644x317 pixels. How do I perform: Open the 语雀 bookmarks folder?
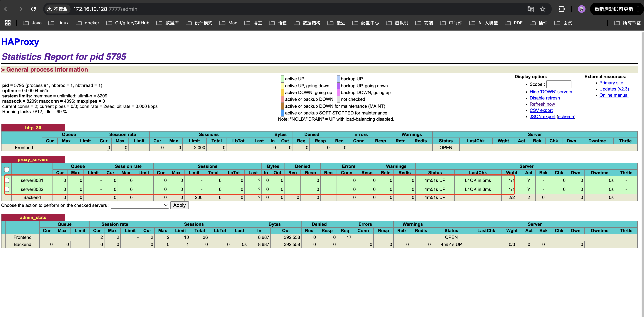[x=278, y=23]
